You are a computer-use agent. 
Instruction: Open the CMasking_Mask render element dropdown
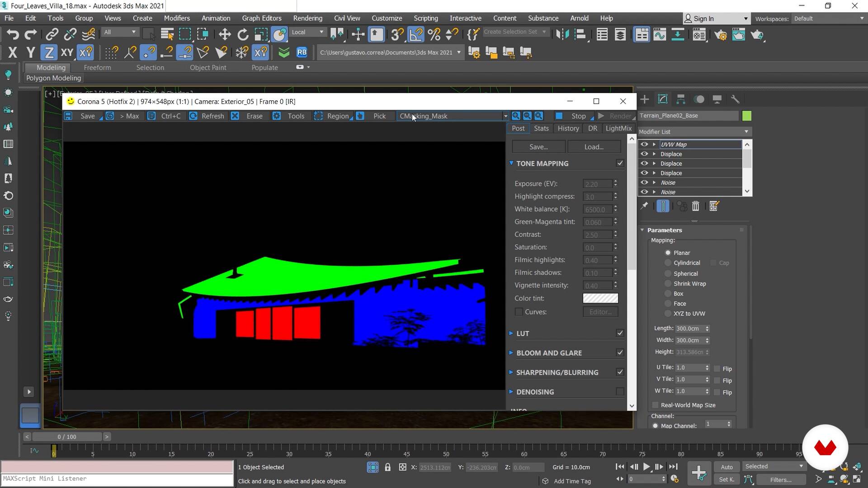pyautogui.click(x=453, y=116)
